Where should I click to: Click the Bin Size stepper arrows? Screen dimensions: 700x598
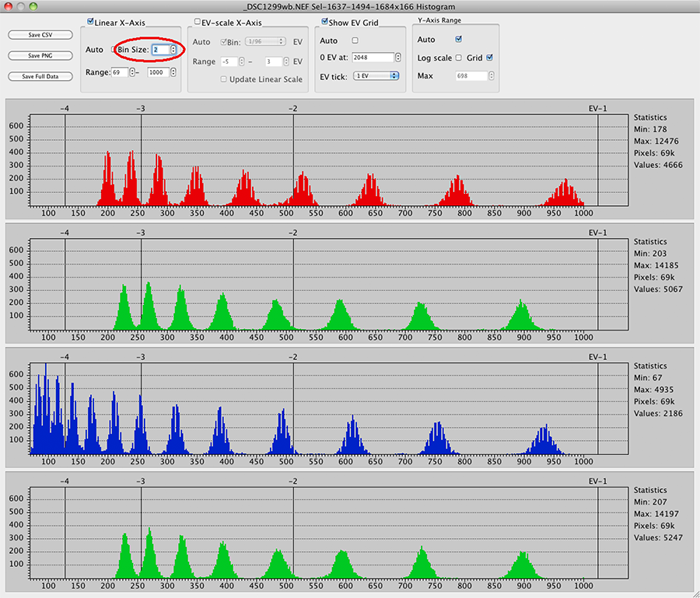tap(173, 50)
